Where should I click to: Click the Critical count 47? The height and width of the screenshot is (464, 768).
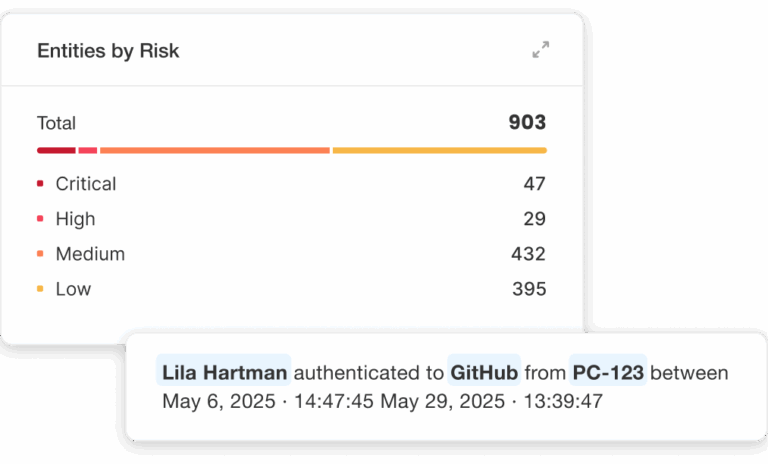(x=535, y=184)
